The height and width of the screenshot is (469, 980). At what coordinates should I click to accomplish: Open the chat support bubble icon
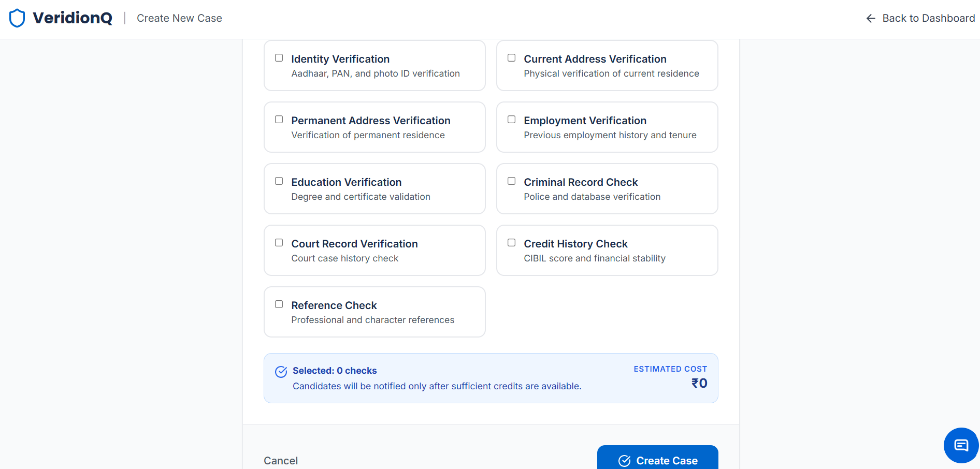[x=961, y=445]
